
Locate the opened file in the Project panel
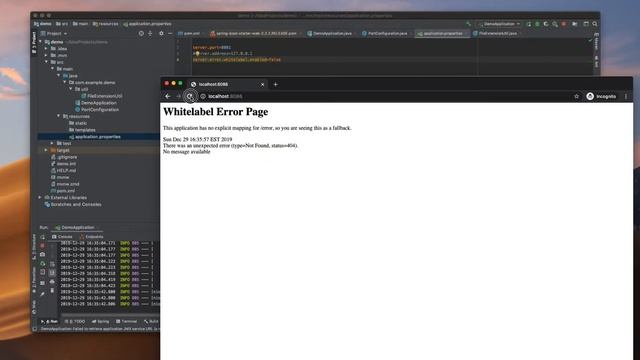(141, 33)
